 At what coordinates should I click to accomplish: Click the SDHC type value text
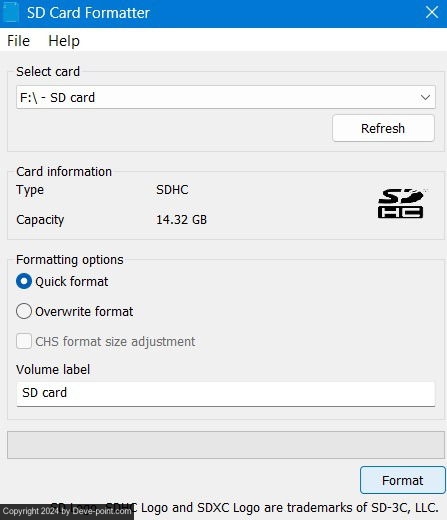click(172, 190)
